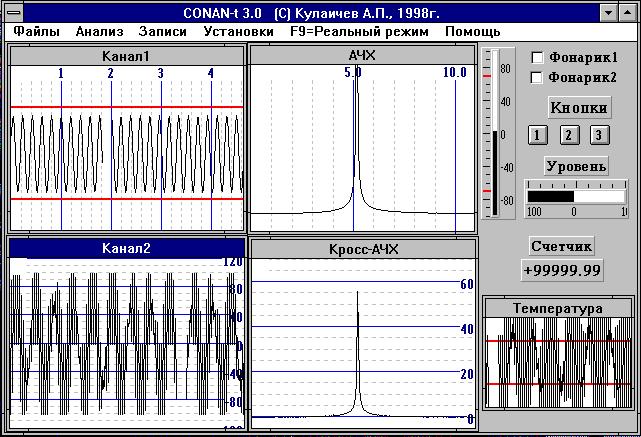Click the Уровень button

coord(576,165)
